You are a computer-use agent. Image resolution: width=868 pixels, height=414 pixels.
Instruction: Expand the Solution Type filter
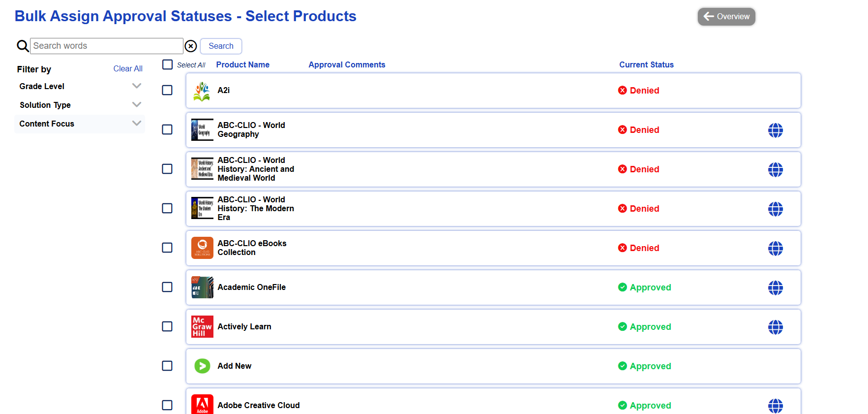pos(80,105)
